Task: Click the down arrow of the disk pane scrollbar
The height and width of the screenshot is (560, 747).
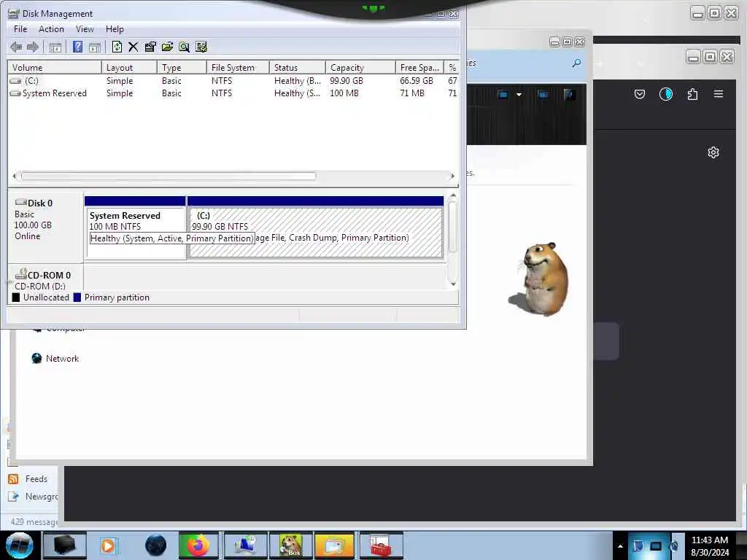Action: point(453,284)
